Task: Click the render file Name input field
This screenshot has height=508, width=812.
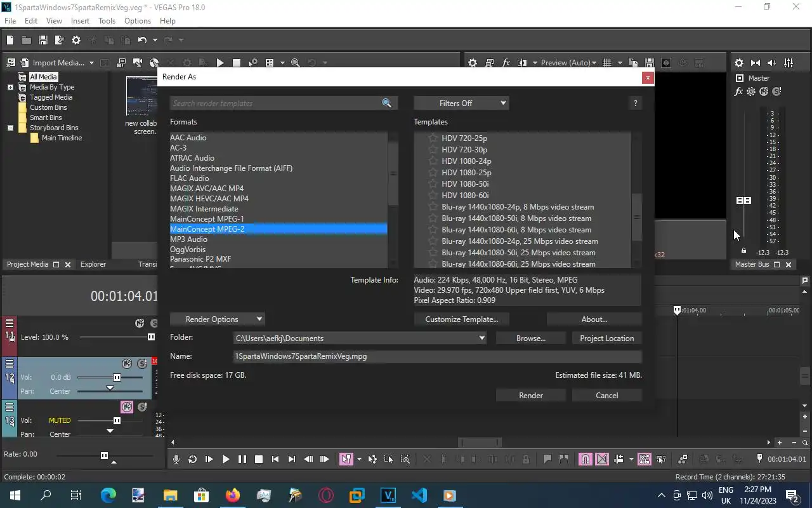Action: coord(438,356)
